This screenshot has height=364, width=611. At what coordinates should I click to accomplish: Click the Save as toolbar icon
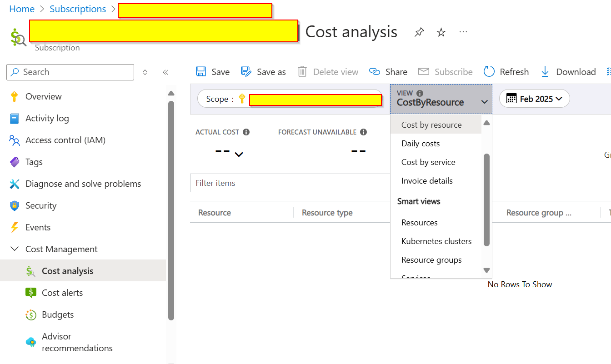[x=246, y=72]
